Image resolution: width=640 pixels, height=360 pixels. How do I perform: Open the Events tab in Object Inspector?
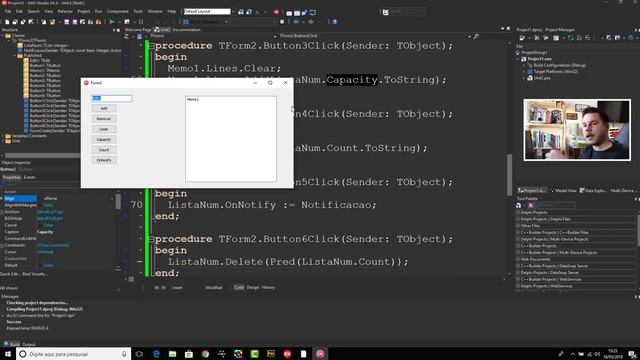[x=29, y=177]
